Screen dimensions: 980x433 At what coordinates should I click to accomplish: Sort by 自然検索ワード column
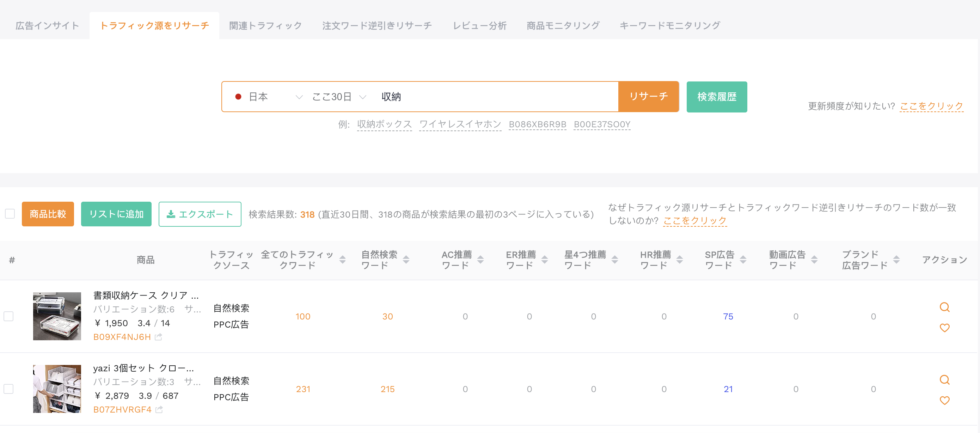406,260
